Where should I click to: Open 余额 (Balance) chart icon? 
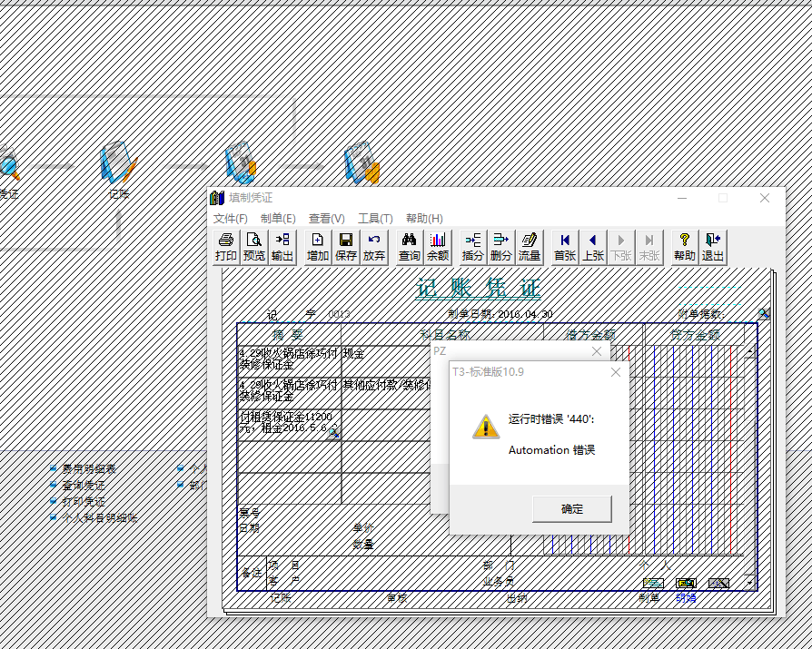[x=438, y=247]
